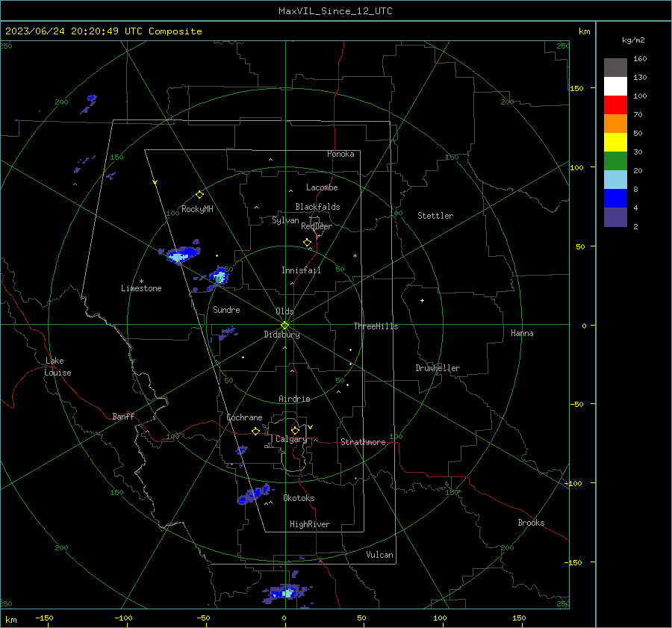This screenshot has height=628, width=672.
Task: Click the yellow radar marker near Didsbury
Action: (x=285, y=326)
